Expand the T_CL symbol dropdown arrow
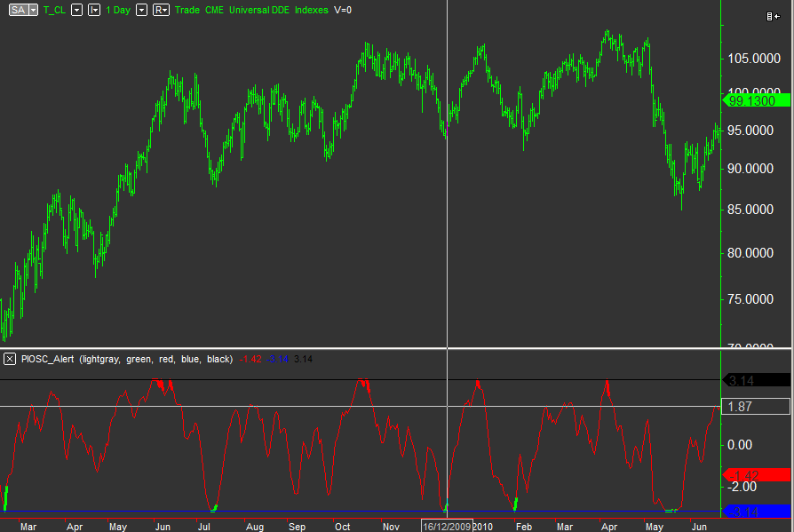Image resolution: width=794 pixels, height=532 pixels. (76, 10)
